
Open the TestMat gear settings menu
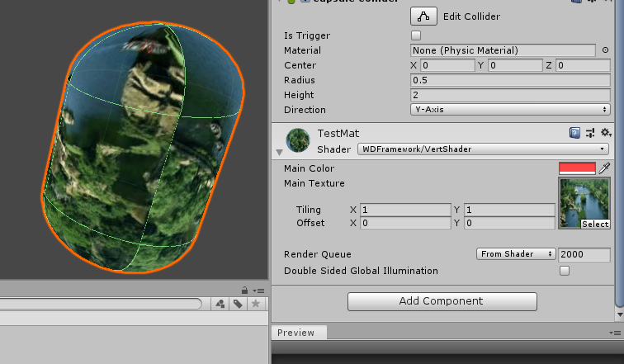[x=606, y=133]
